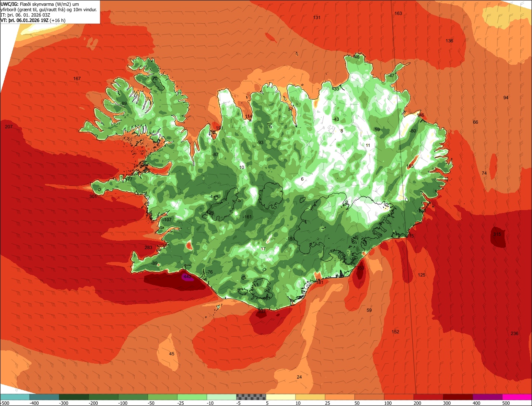Viewport: 532px width, 406px height.
Task: Pick the red-orange legend swatch between 100 and 200
Action: pyautogui.click(x=399, y=397)
